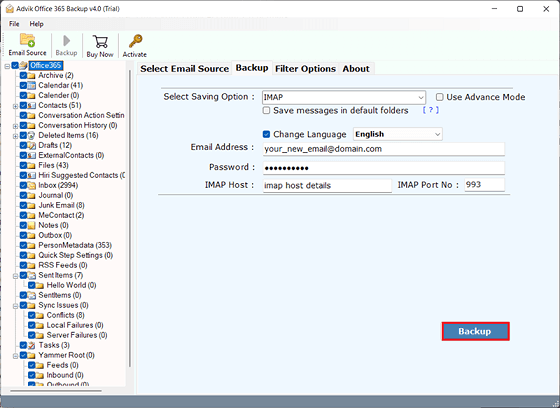Click the Journal (0) folder icon
The width and height of the screenshot is (560, 408).
pos(31,195)
